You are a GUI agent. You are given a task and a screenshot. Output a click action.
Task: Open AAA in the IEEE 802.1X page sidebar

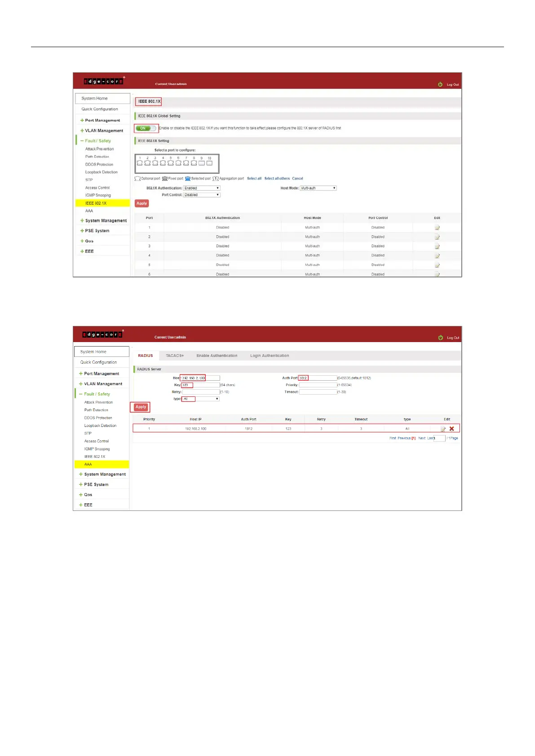pos(89,211)
